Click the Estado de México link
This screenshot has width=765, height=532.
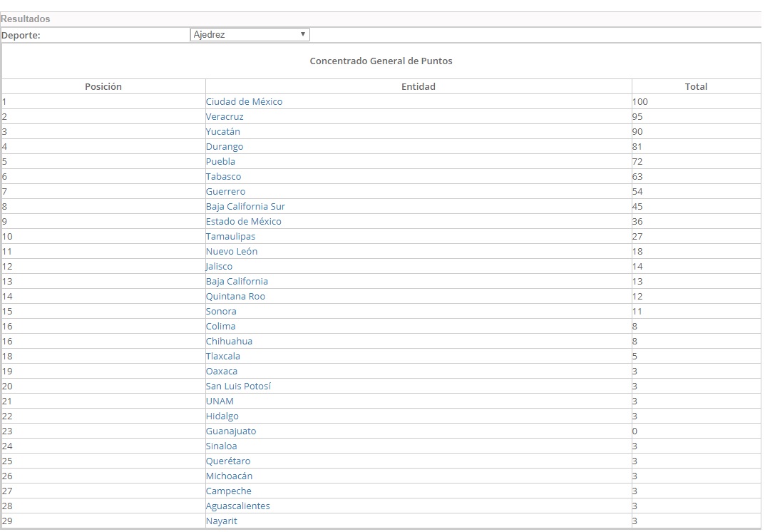tap(243, 222)
